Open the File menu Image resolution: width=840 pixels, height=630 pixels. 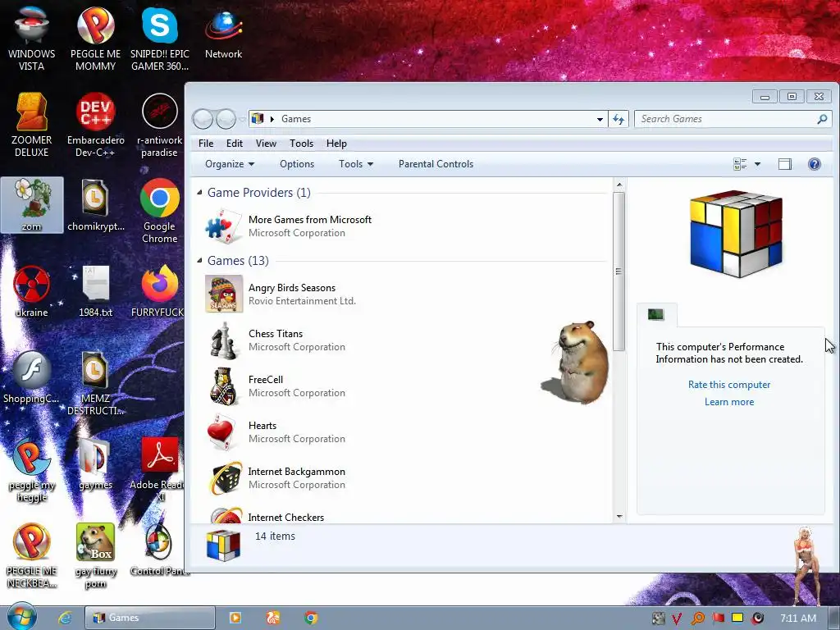(x=206, y=143)
